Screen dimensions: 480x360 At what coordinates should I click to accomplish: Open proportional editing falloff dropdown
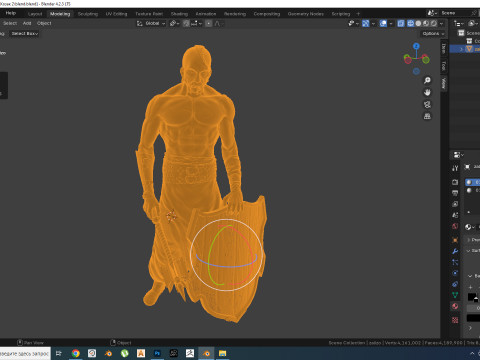(x=219, y=23)
